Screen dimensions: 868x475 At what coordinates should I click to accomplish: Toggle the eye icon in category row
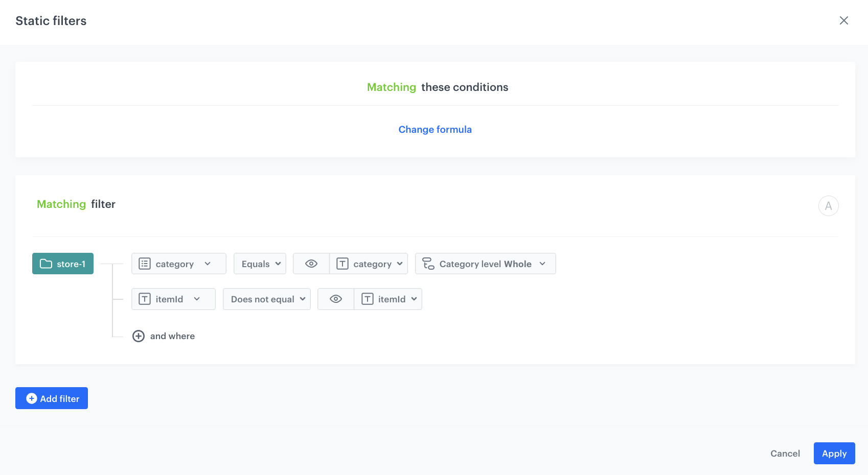point(311,264)
